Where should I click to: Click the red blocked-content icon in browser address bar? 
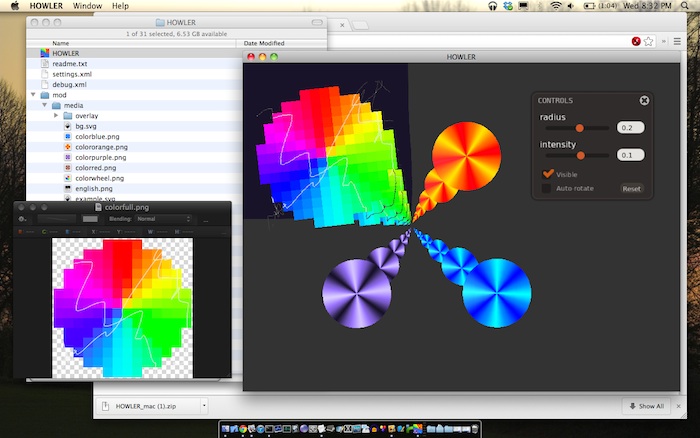(636, 42)
